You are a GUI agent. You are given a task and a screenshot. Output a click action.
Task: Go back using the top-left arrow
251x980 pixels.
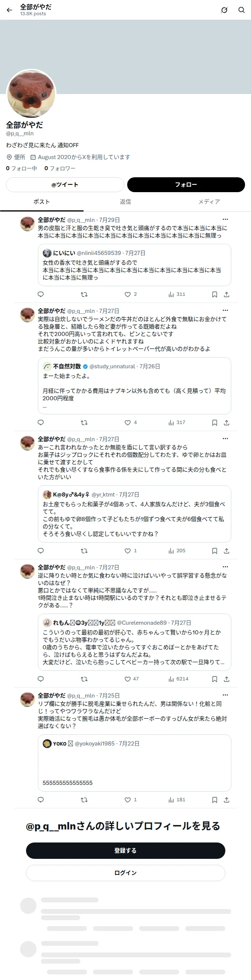(x=10, y=10)
